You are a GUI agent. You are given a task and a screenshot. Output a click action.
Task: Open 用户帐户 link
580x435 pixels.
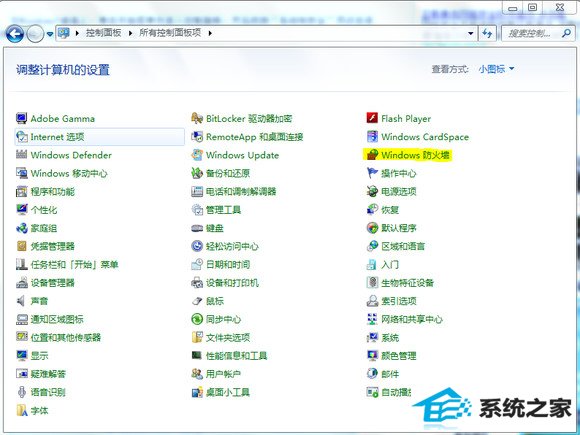point(223,374)
